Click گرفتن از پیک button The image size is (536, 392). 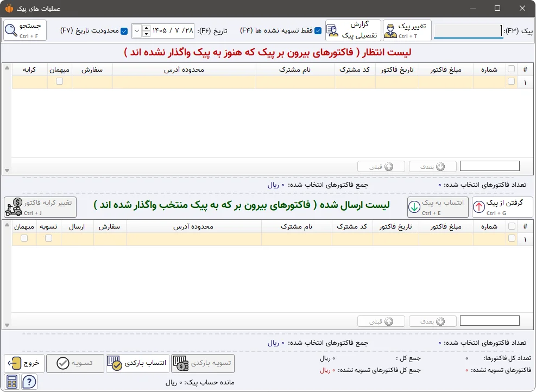click(x=502, y=207)
